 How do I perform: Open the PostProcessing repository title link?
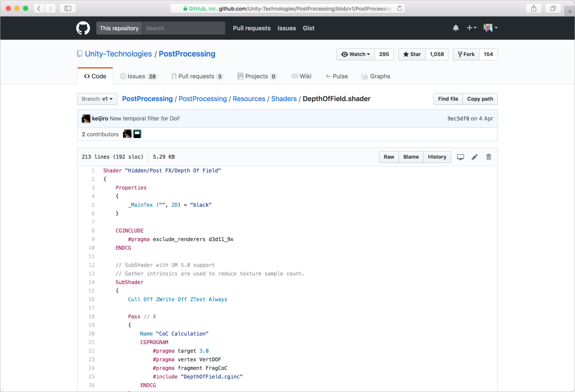point(187,54)
